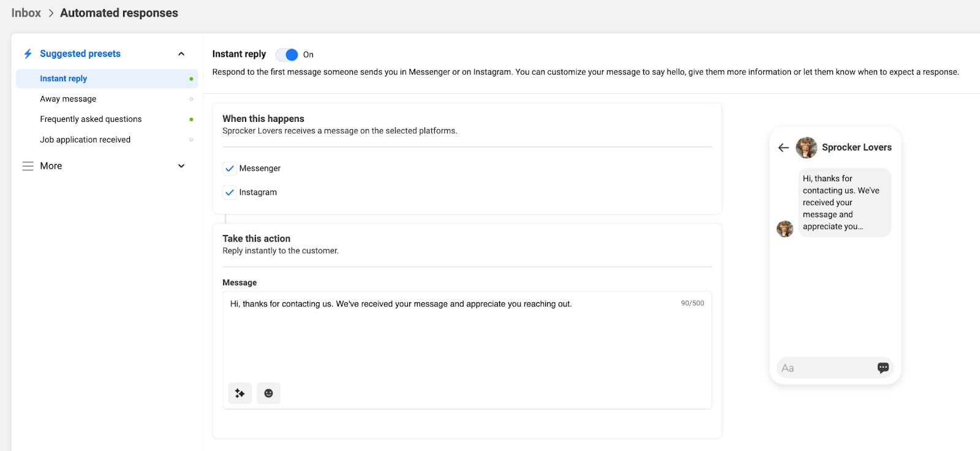The width and height of the screenshot is (980, 451).
Task: Click the back arrow in phone preview
Action: click(x=783, y=147)
